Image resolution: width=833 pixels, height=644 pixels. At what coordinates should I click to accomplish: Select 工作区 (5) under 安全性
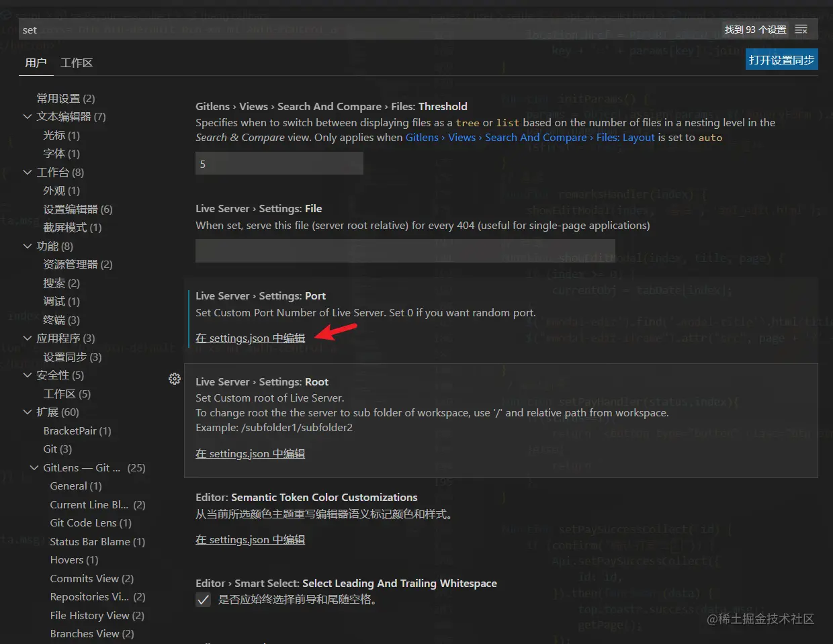click(67, 394)
